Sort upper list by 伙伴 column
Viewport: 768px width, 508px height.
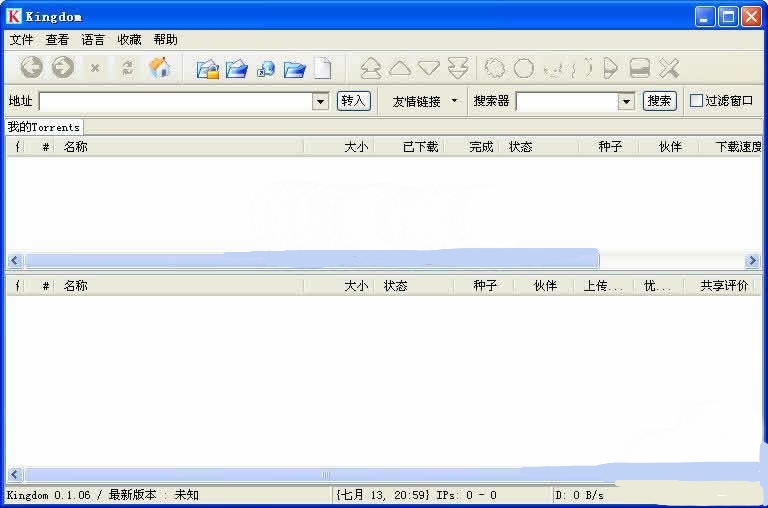(x=669, y=146)
